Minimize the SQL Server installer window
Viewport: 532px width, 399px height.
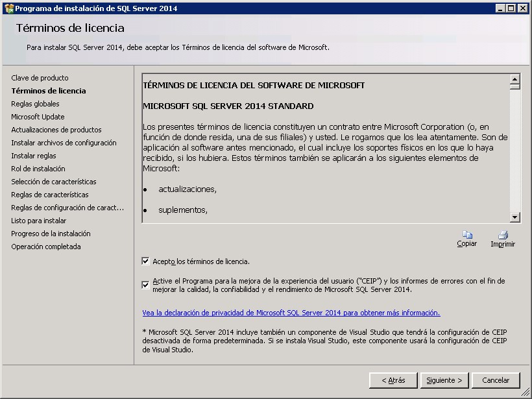pyautogui.click(x=501, y=8)
